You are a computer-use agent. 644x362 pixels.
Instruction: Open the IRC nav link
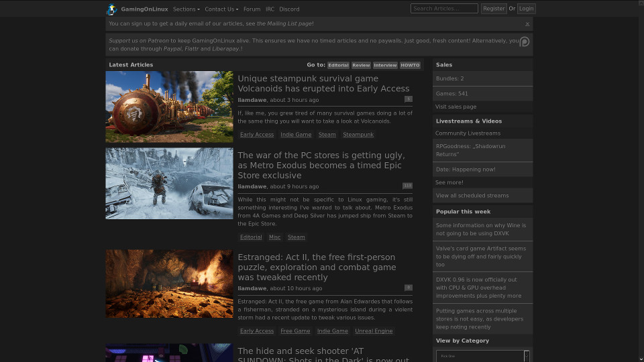click(270, 9)
